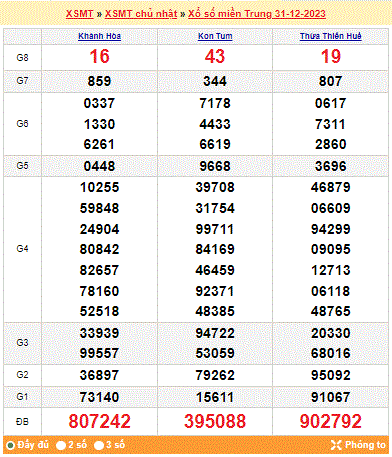
Task: Click the G3 number 53059
Action: (215, 353)
